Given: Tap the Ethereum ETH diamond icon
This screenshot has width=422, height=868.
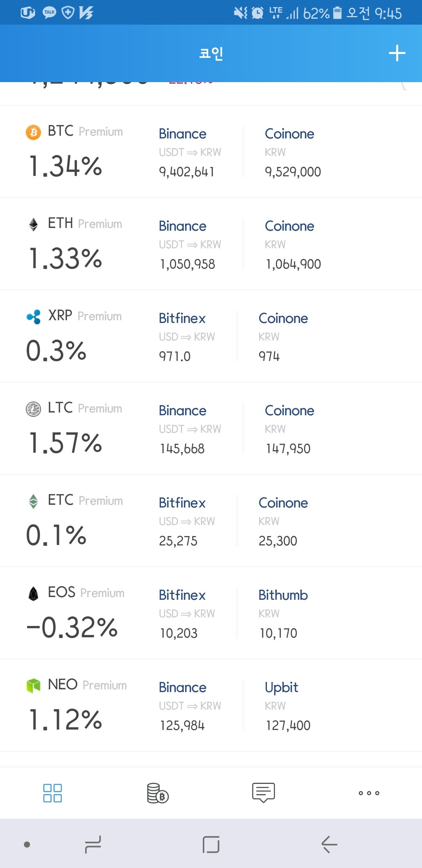Looking at the screenshot, I should point(33,224).
